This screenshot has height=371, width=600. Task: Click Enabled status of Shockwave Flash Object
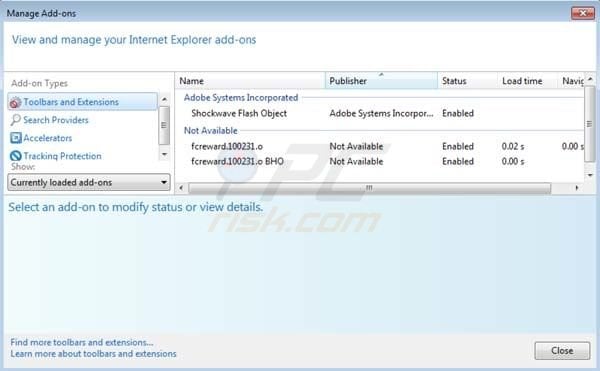pos(458,113)
